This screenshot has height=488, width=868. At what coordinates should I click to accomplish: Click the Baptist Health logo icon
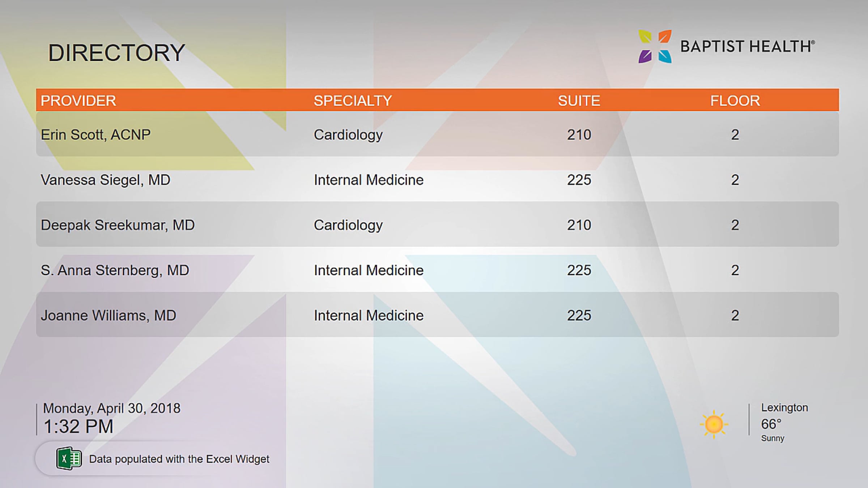pos(655,47)
